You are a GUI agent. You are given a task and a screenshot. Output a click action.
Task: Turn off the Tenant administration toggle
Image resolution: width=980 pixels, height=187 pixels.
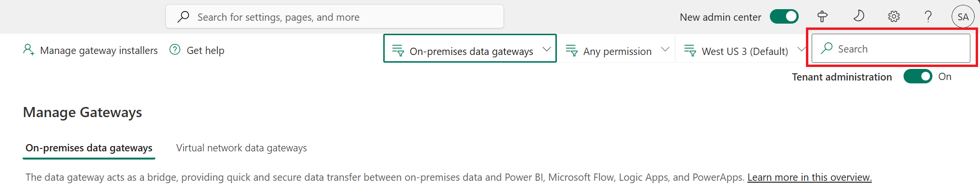tap(917, 77)
